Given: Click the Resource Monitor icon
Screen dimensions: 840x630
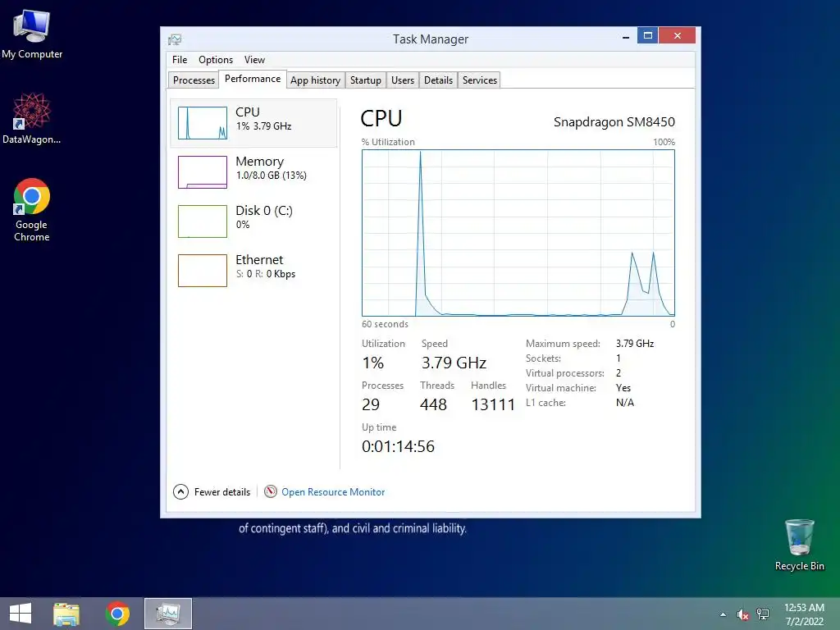Looking at the screenshot, I should tap(271, 491).
